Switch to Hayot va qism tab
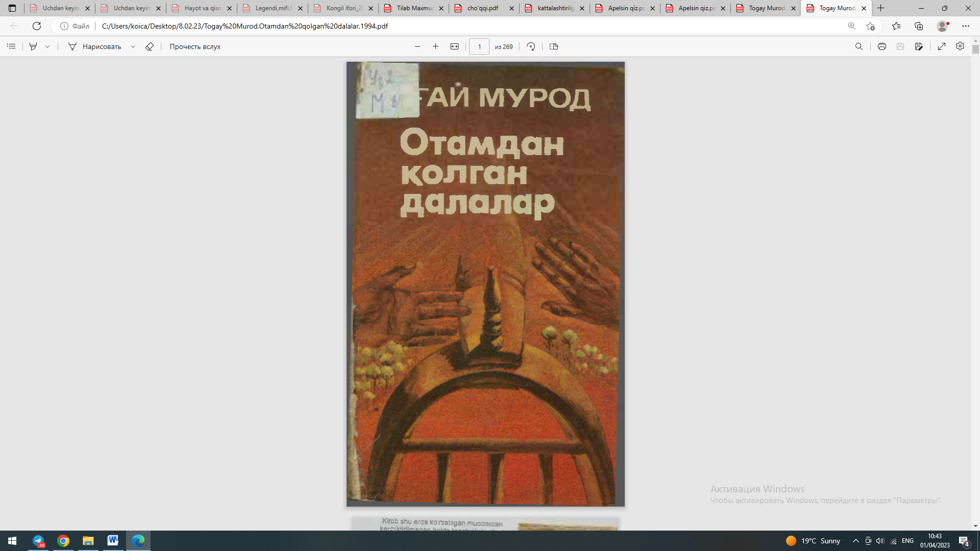Screen dimensions: 980x551 pos(202,8)
